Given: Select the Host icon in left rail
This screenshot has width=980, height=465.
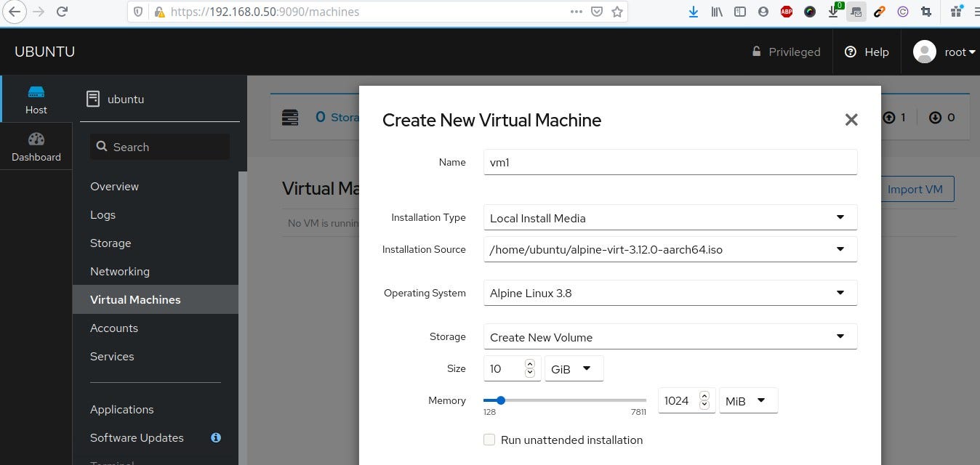Looking at the screenshot, I should click(36, 100).
